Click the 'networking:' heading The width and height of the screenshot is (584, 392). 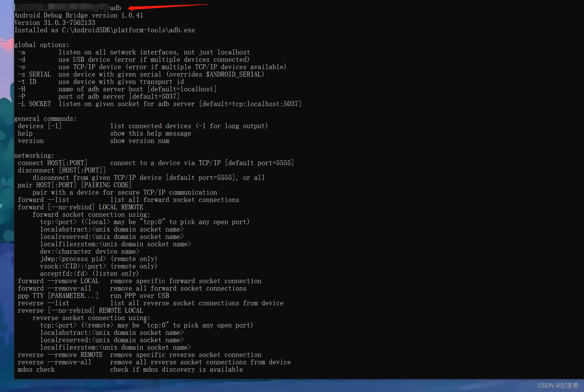34,156
